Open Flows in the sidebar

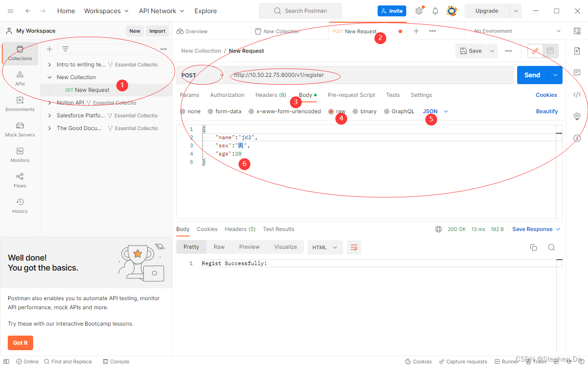(20, 181)
